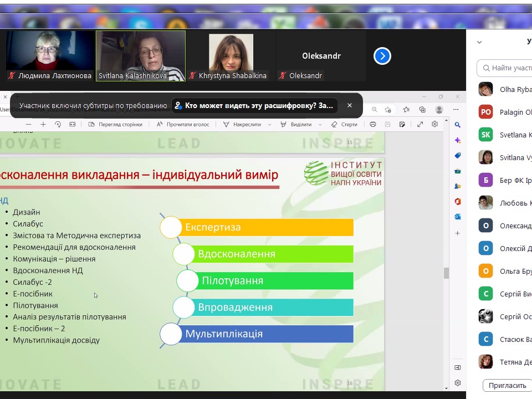Click the zoom in plus icon in PDF toolbar
The width and height of the screenshot is (532, 399).
pyautogui.click(x=43, y=125)
